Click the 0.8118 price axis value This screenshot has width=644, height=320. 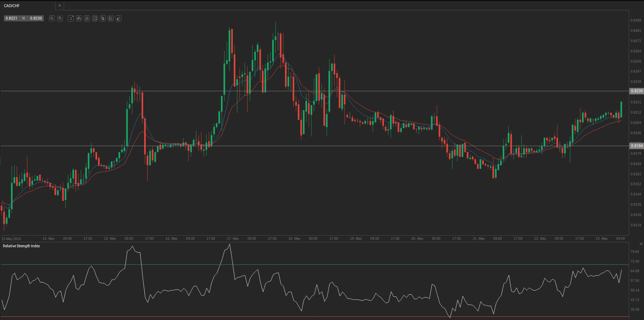[x=636, y=225]
